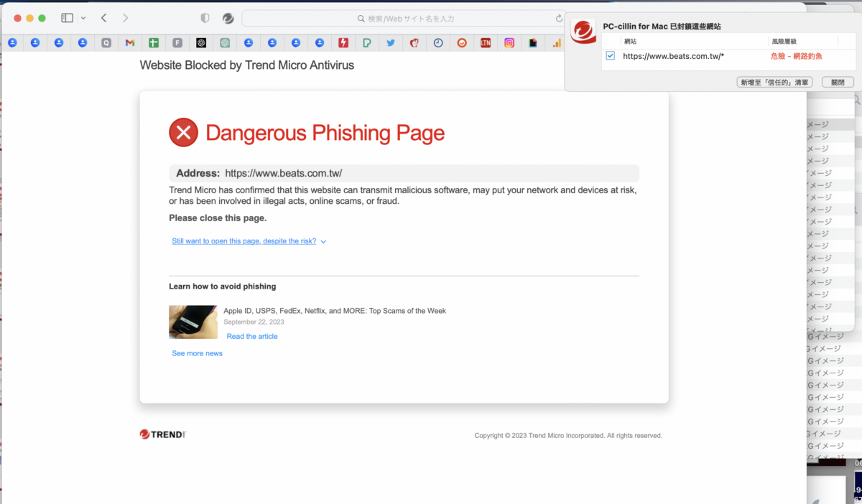862x504 pixels.
Task: Click the 風險層級 column header
Action: [x=784, y=42]
